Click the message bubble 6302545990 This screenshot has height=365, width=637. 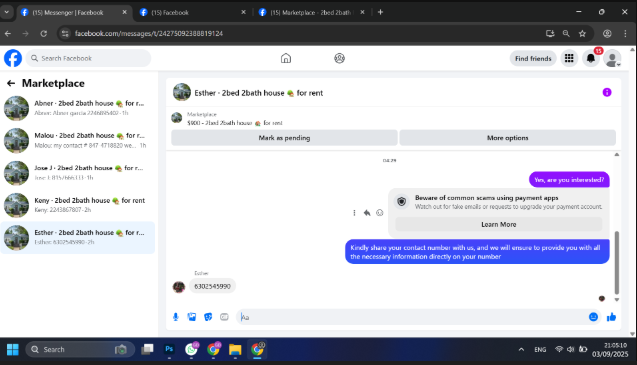(x=212, y=286)
